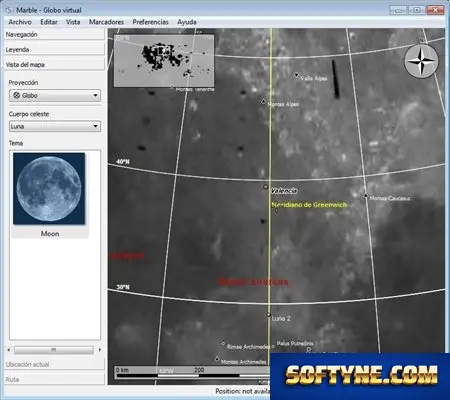Viewport: 450px width, 400px height.
Task: Open the Marcadores menu
Action: [106, 22]
